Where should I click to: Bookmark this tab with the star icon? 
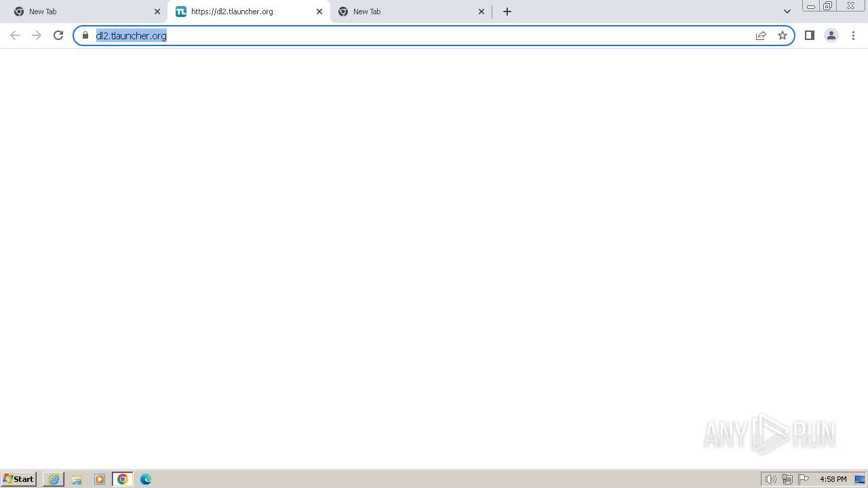pos(783,35)
